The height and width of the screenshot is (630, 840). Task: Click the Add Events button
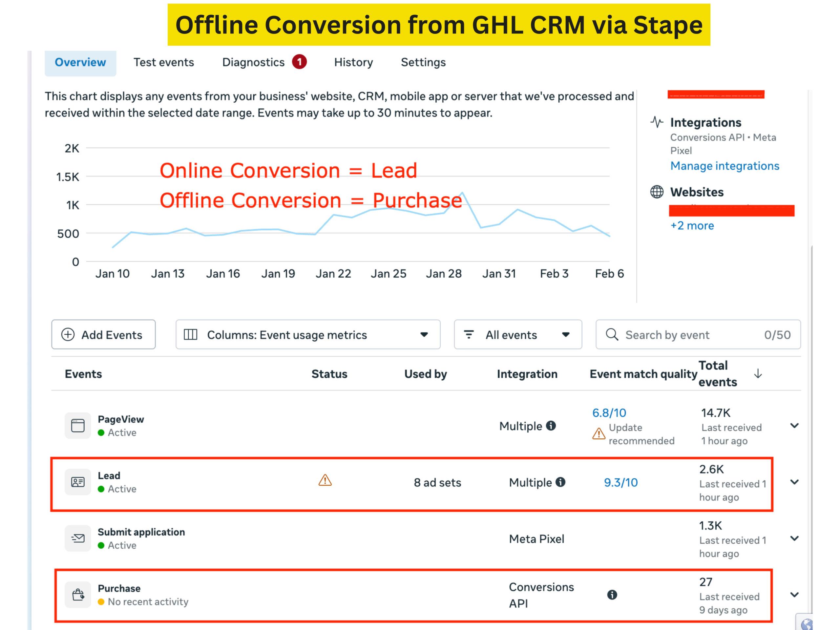pos(103,335)
